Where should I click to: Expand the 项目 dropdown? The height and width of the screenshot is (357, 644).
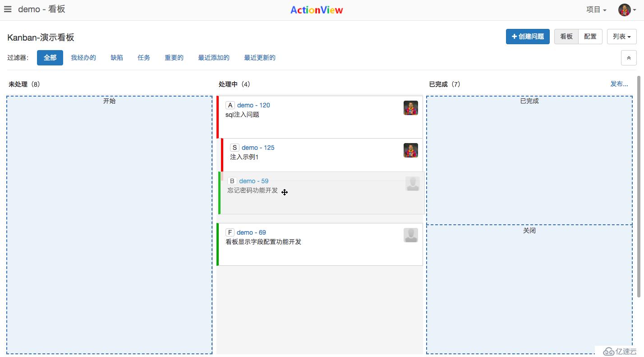pos(596,10)
